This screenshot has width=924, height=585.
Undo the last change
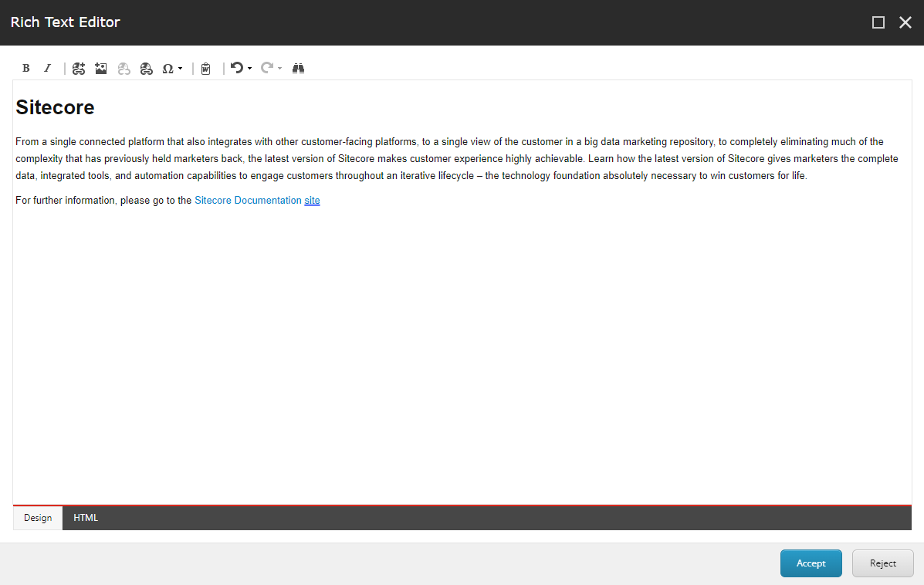pos(237,68)
